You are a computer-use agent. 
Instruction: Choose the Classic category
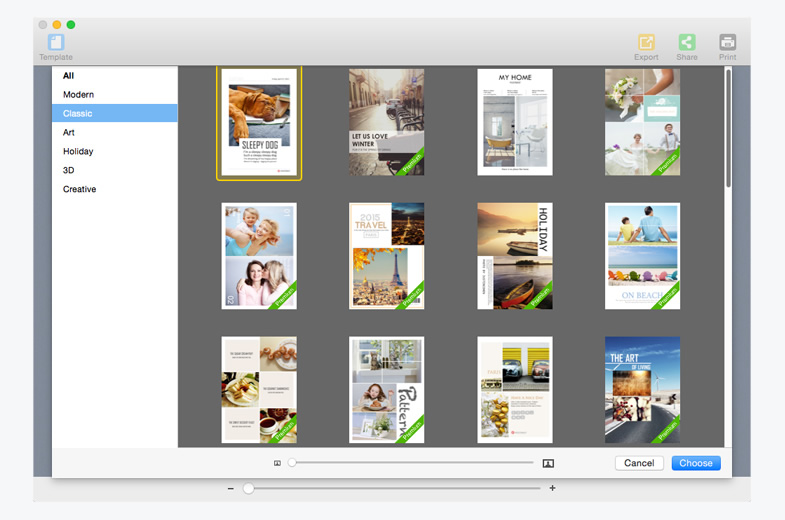tap(78, 114)
